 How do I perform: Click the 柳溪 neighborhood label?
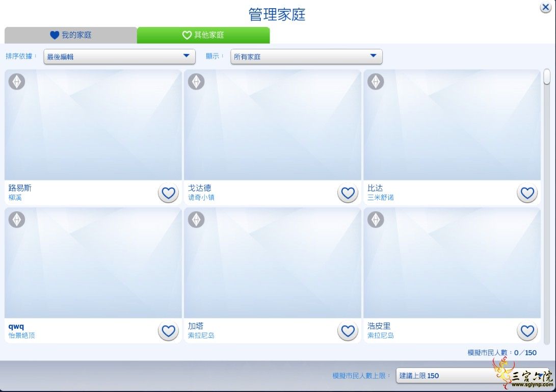point(15,198)
